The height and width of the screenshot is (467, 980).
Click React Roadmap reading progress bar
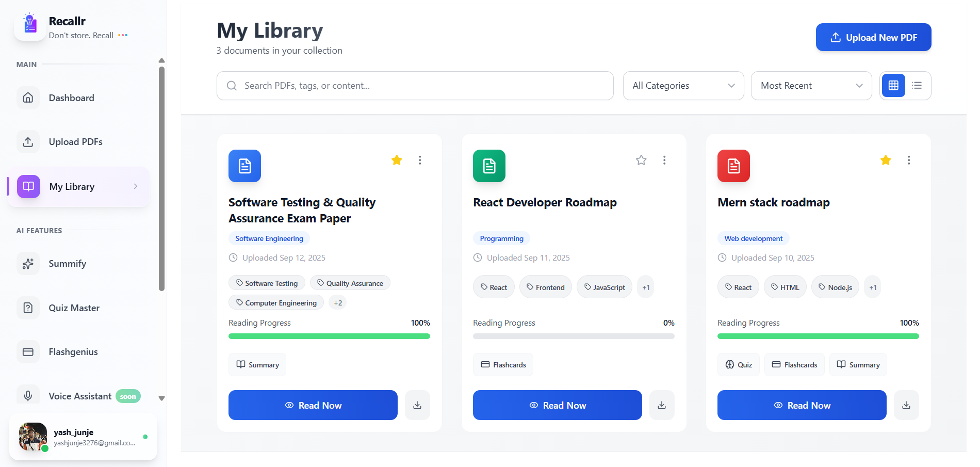574,336
